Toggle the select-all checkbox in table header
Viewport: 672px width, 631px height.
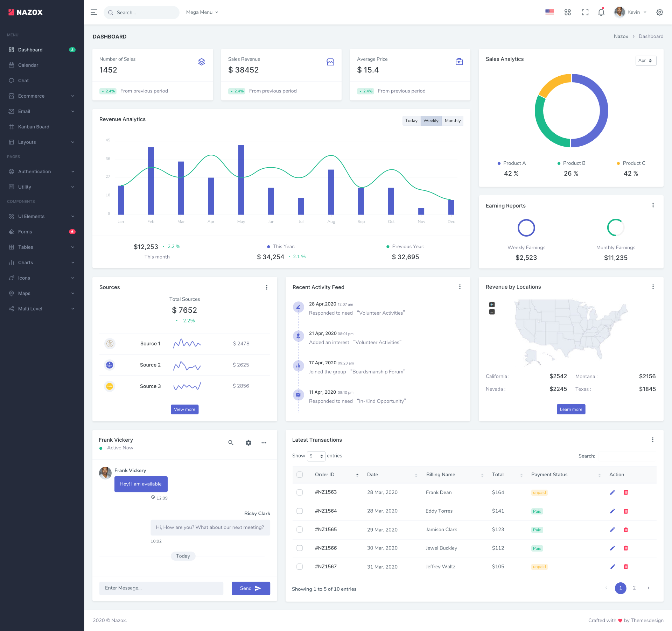point(300,475)
